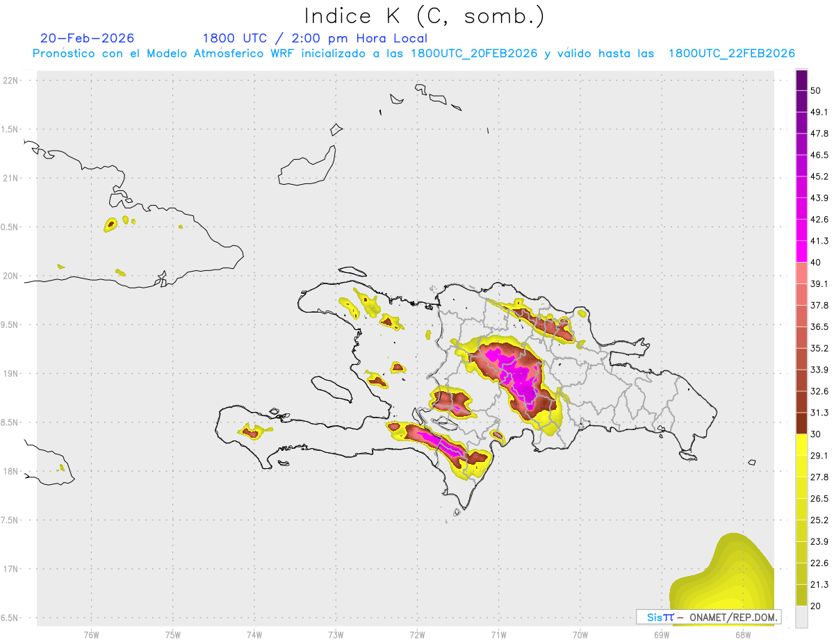The image size is (834, 644).
Task: Click the bright yellow colorbar swatch between 29.1 and 30
Action: point(801,445)
